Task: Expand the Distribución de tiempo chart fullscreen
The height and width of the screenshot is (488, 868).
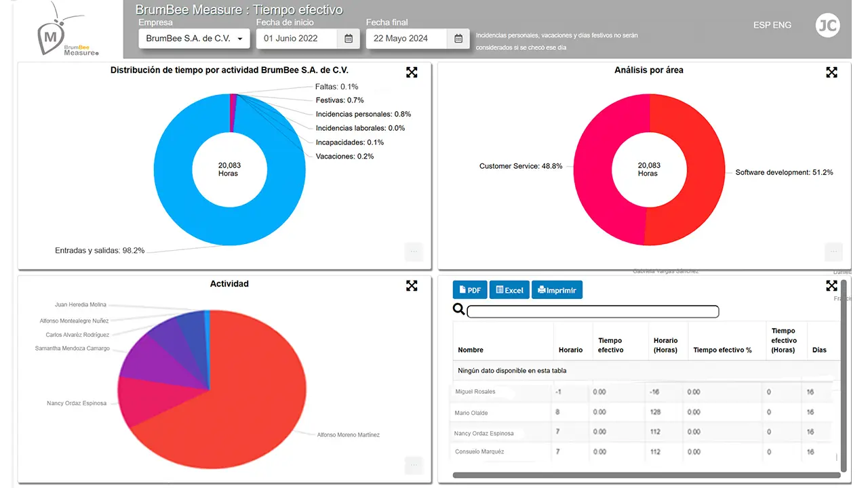Action: tap(412, 73)
